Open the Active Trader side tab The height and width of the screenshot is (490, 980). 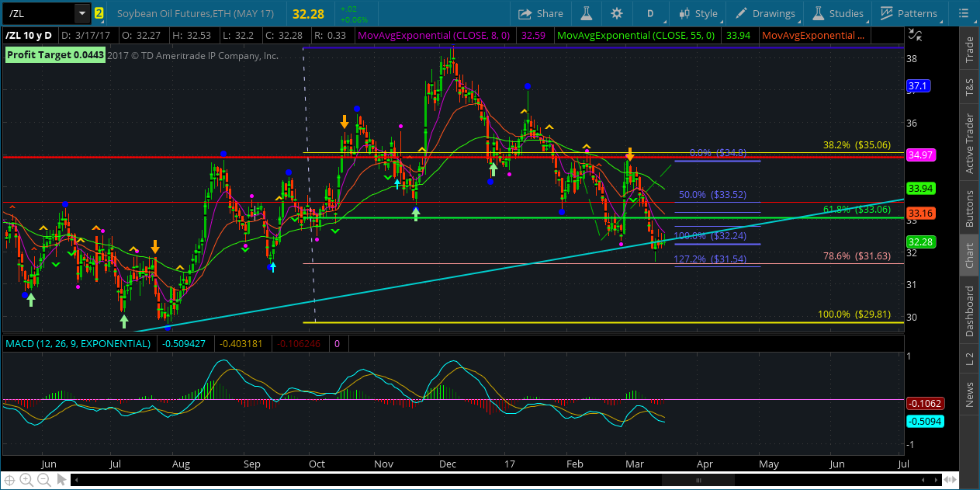coord(969,144)
